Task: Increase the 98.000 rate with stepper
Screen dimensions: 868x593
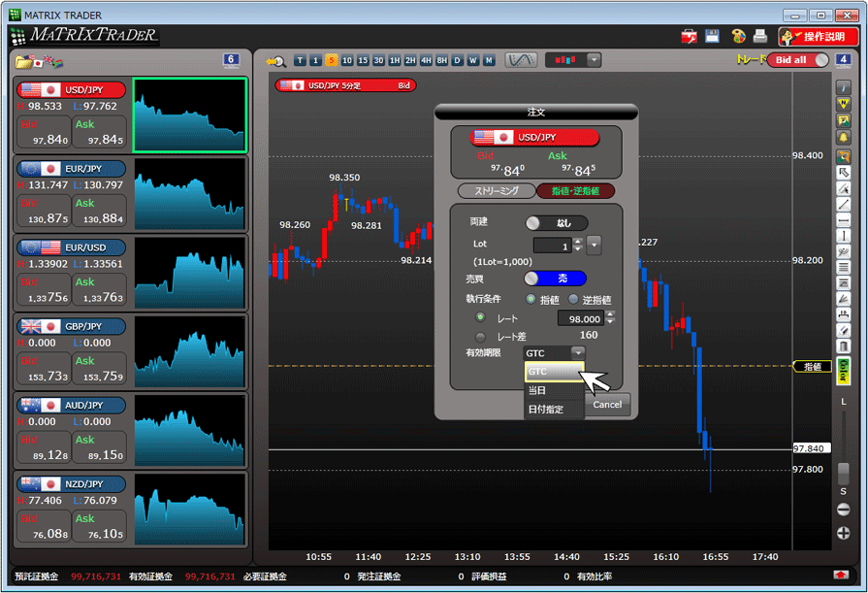Action: pyautogui.click(x=610, y=314)
